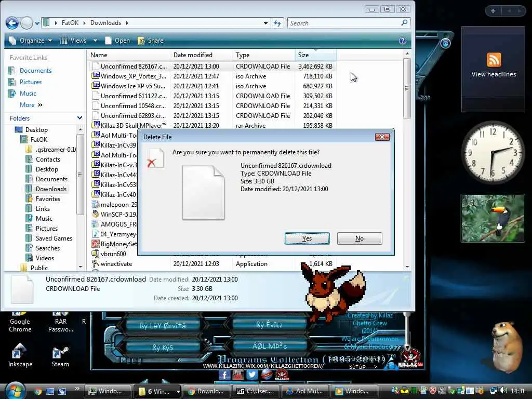Click volume speaker tray icon
Screen dimensions: 532x399
tap(503, 391)
